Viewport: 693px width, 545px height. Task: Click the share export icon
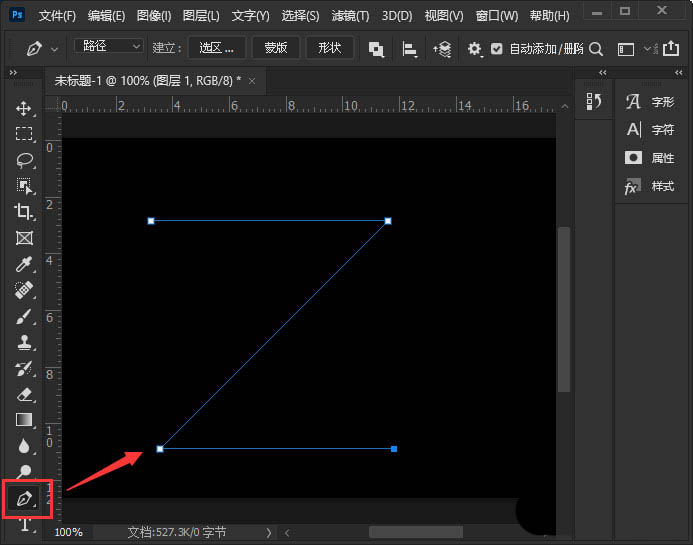[x=671, y=48]
